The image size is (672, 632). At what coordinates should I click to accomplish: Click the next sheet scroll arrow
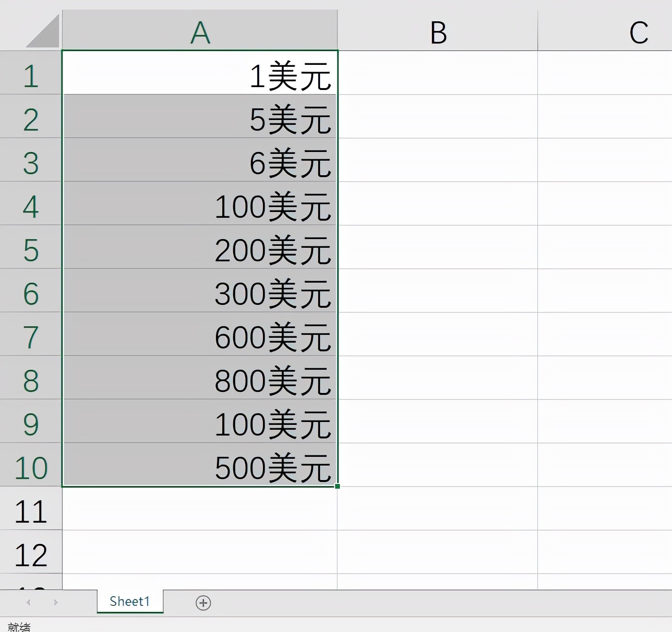56,602
